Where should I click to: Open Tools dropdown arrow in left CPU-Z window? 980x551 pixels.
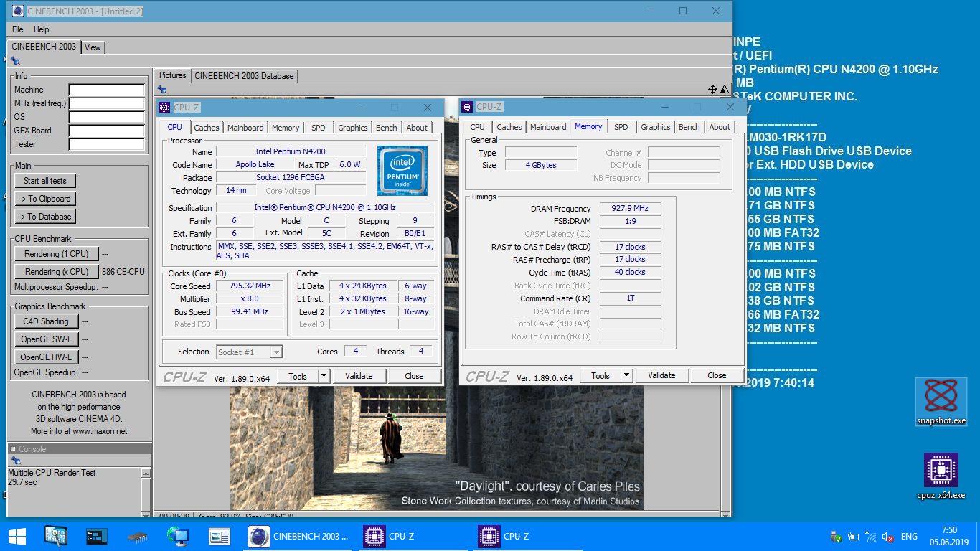324,376
